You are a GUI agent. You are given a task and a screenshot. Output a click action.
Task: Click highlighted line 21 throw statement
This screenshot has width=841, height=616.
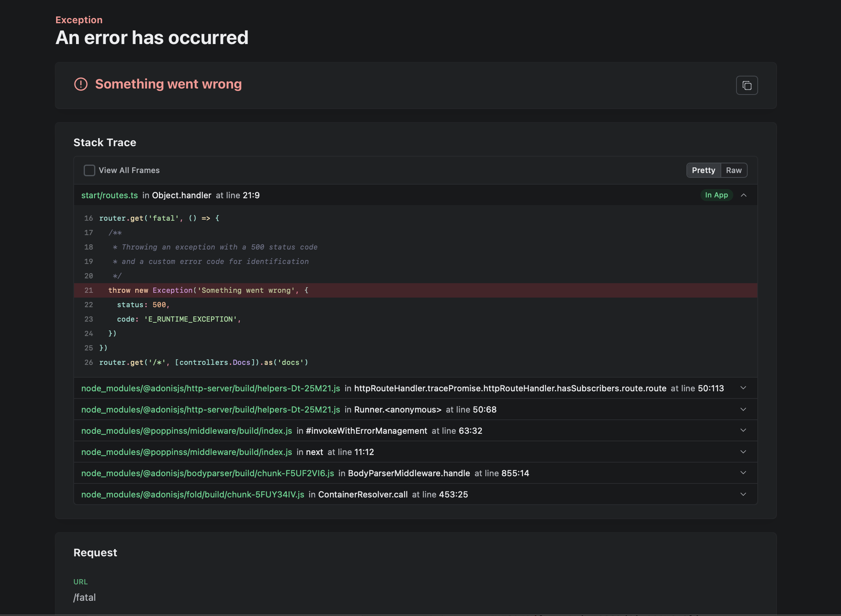tap(208, 290)
